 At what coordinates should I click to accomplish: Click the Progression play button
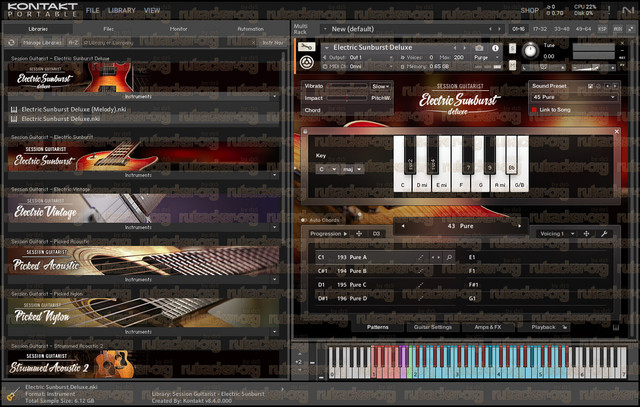(345, 234)
